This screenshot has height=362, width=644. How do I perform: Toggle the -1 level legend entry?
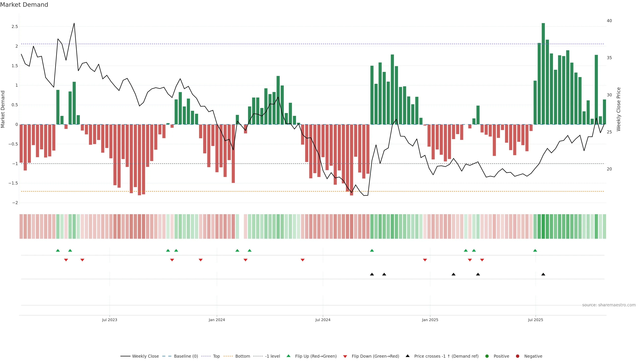point(272,356)
